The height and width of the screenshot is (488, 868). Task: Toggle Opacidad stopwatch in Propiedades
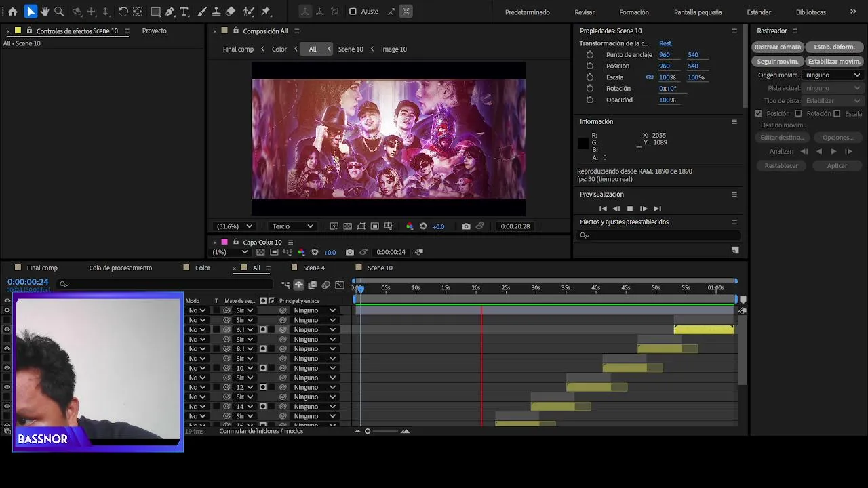(x=590, y=100)
